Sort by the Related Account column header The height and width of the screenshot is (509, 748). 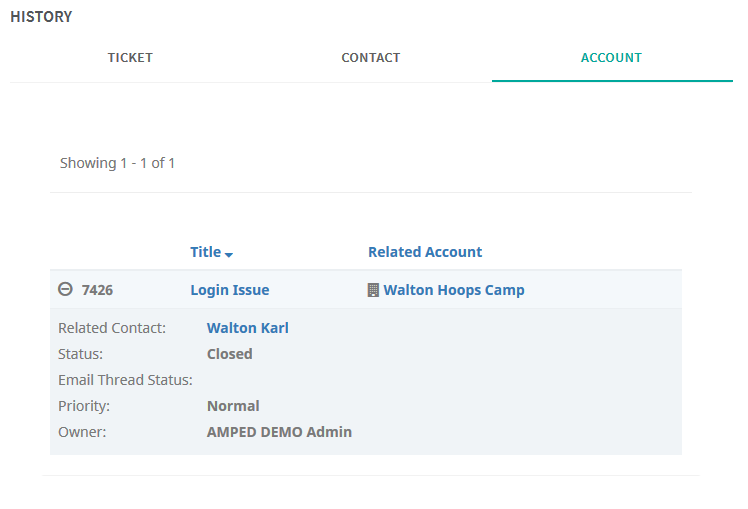coord(425,252)
